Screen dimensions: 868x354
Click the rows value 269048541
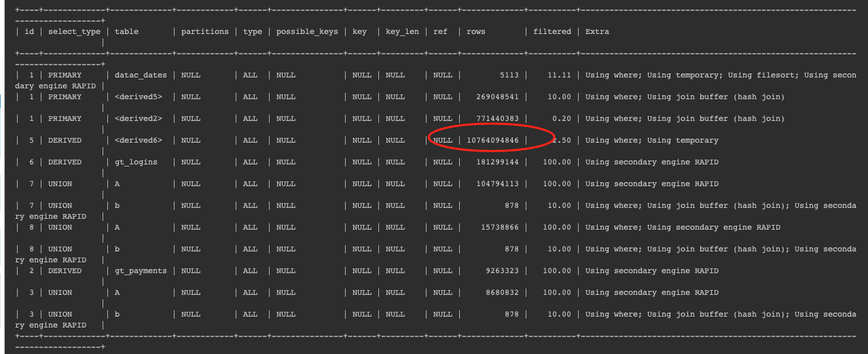click(497, 97)
